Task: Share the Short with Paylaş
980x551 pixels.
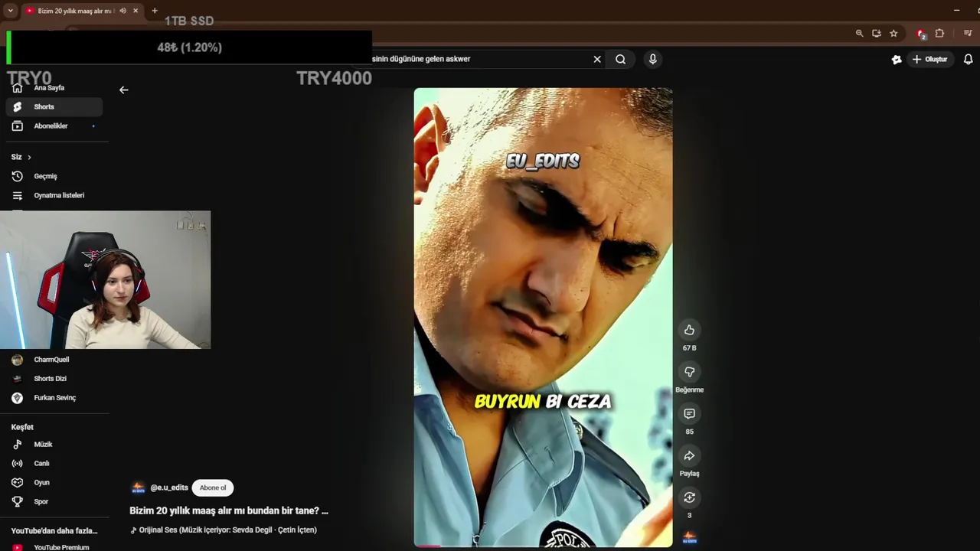Action: (x=689, y=456)
